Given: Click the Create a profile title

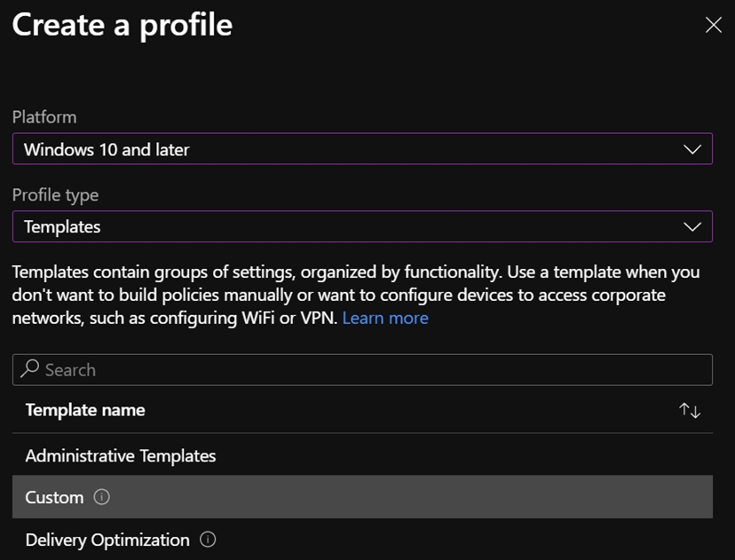Looking at the screenshot, I should 120,26.
